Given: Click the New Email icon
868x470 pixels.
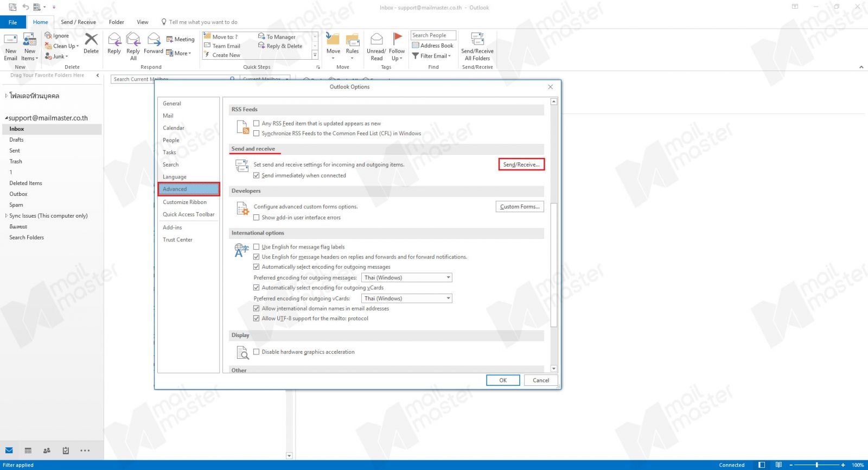Looking at the screenshot, I should coord(11,40).
